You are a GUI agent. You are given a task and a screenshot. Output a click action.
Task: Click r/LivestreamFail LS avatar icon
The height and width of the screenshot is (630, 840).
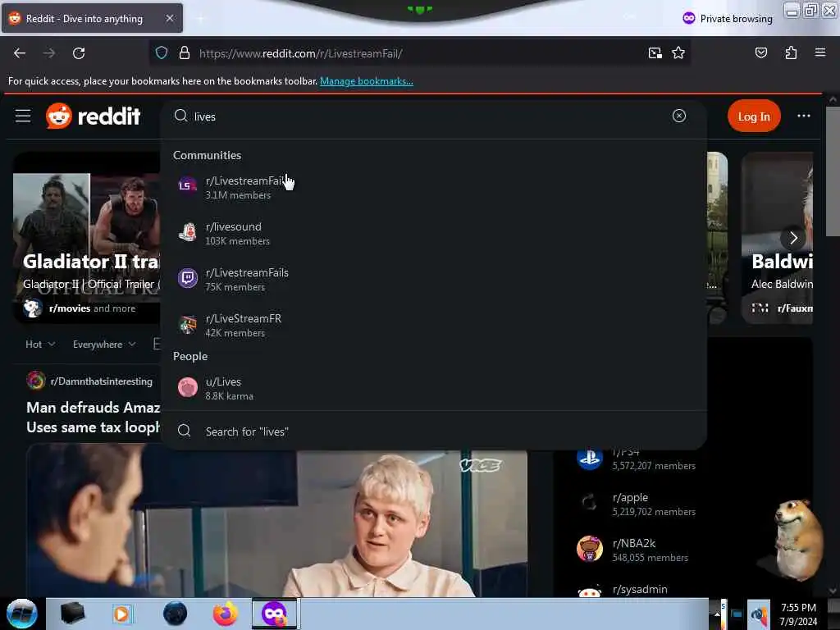click(x=187, y=186)
